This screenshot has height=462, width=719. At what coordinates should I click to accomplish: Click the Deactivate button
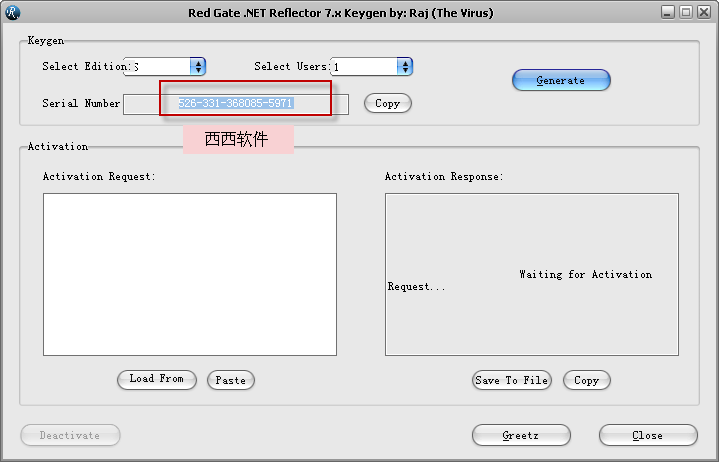(70, 435)
